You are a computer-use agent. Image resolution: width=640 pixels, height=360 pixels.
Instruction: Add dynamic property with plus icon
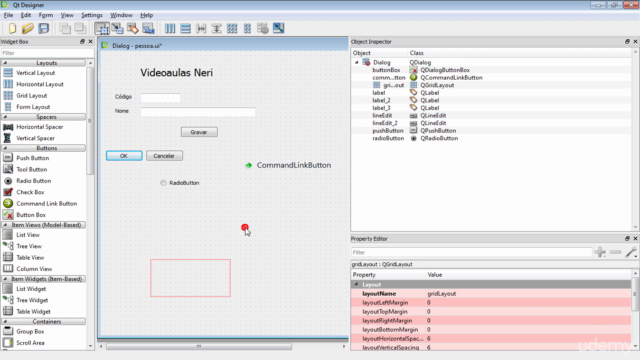coord(600,252)
